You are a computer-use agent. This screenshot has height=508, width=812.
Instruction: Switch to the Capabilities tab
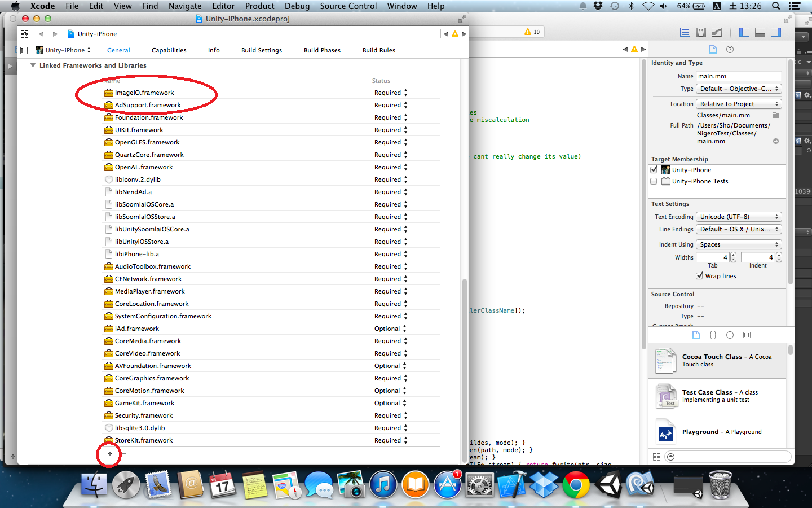click(x=169, y=50)
